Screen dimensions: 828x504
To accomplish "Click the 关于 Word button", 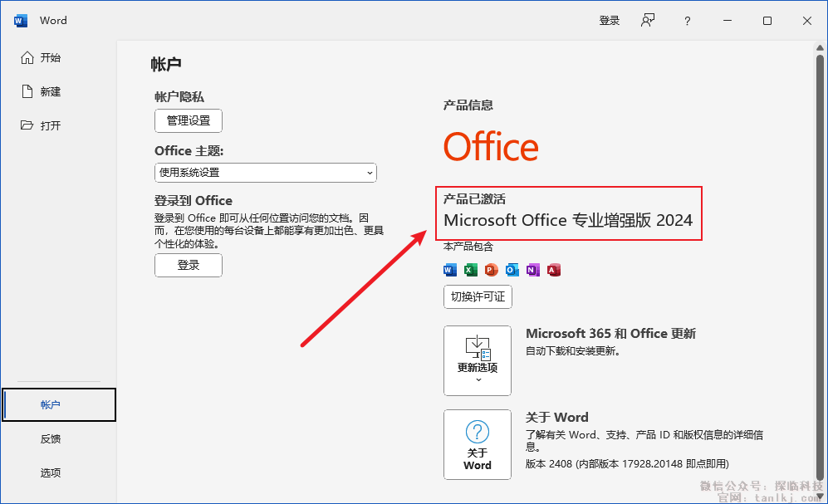I will (478, 444).
